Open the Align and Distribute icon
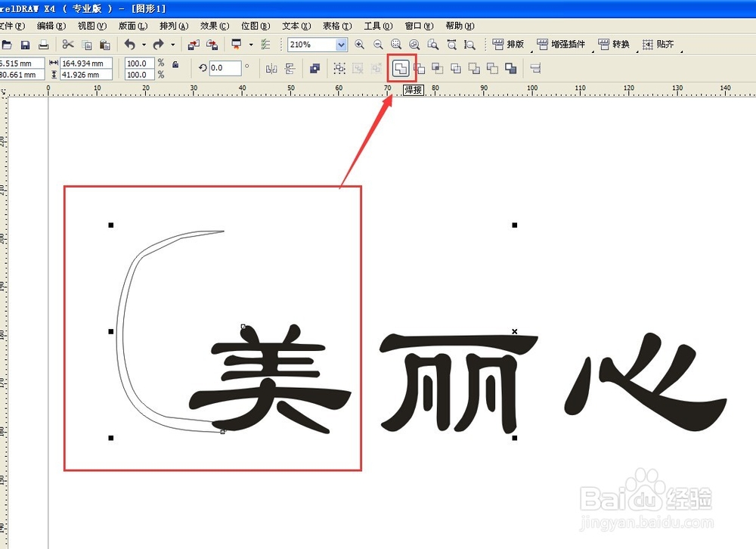The width and height of the screenshot is (756, 549). click(x=535, y=69)
